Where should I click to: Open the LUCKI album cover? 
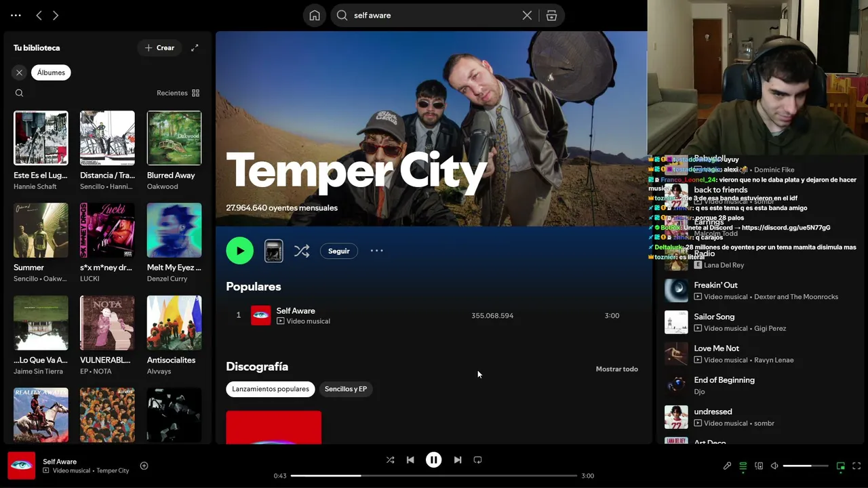coord(107,230)
